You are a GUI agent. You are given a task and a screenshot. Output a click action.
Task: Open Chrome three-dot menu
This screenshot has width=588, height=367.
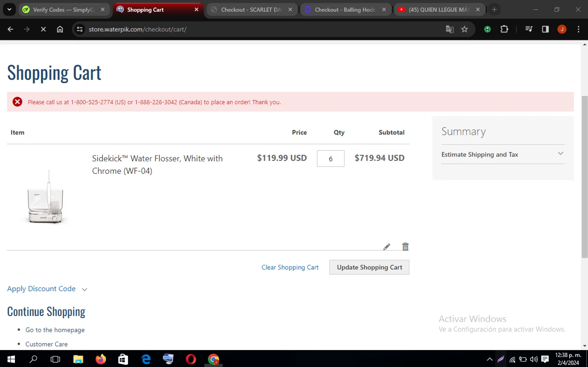click(579, 29)
